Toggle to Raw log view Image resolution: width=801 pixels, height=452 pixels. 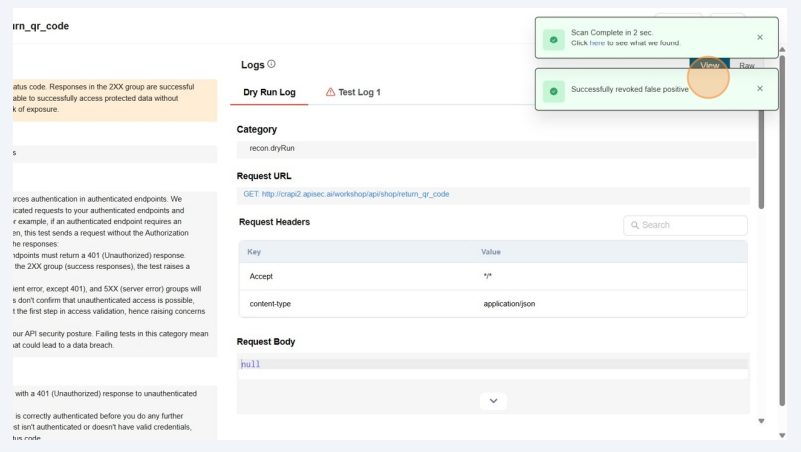click(746, 65)
